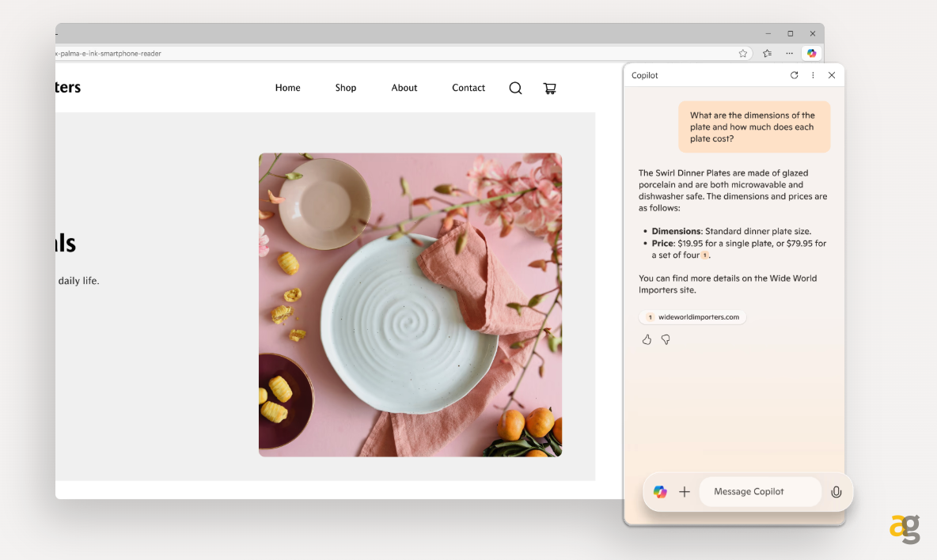This screenshot has width=937, height=560.
Task: Click the plus attachment button in Copilot
Action: coord(685,491)
